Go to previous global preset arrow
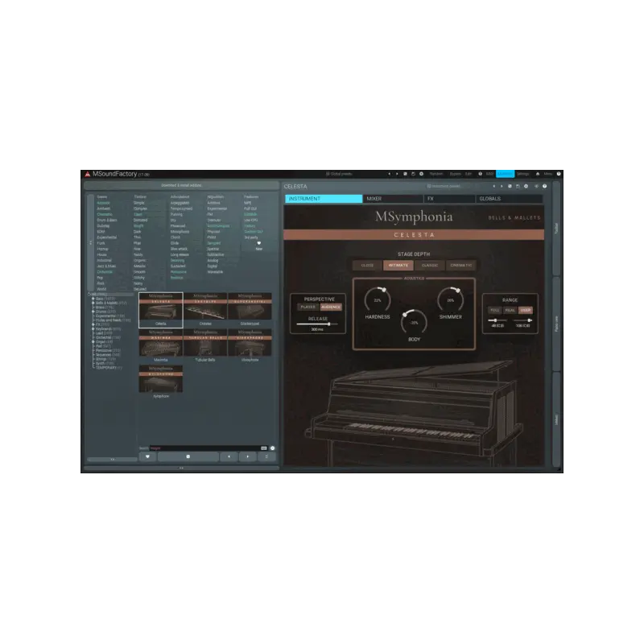This screenshot has height=644, width=644. (x=390, y=174)
